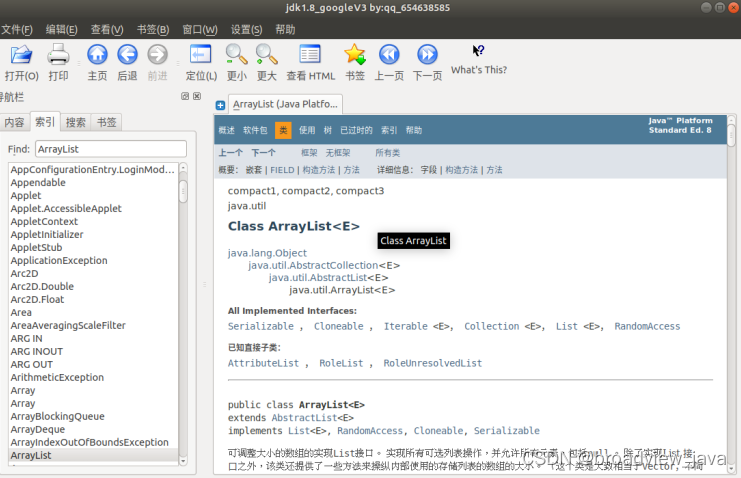
Task: Select ApplicationException in the index list
Action: pos(94,260)
